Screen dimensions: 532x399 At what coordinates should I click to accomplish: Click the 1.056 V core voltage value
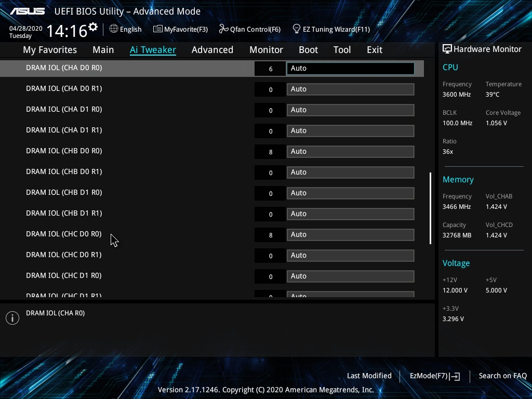pos(496,123)
